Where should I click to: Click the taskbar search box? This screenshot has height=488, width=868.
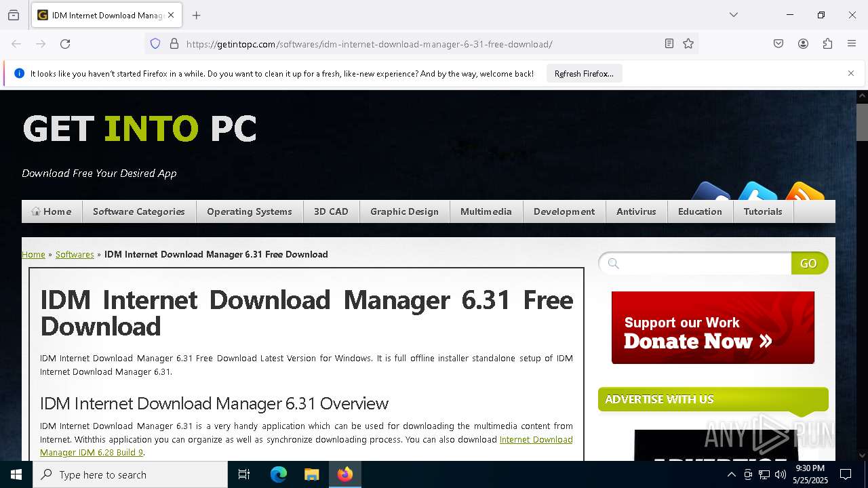(x=130, y=474)
